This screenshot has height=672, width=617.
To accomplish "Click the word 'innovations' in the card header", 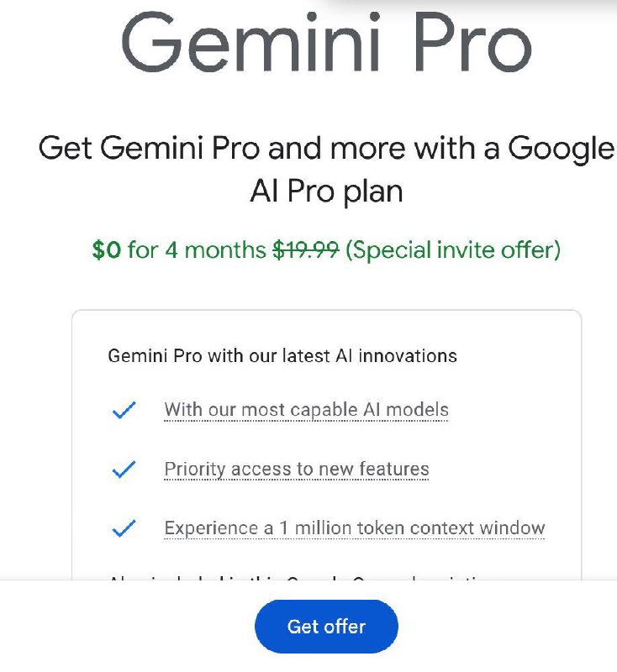I will (x=408, y=355).
